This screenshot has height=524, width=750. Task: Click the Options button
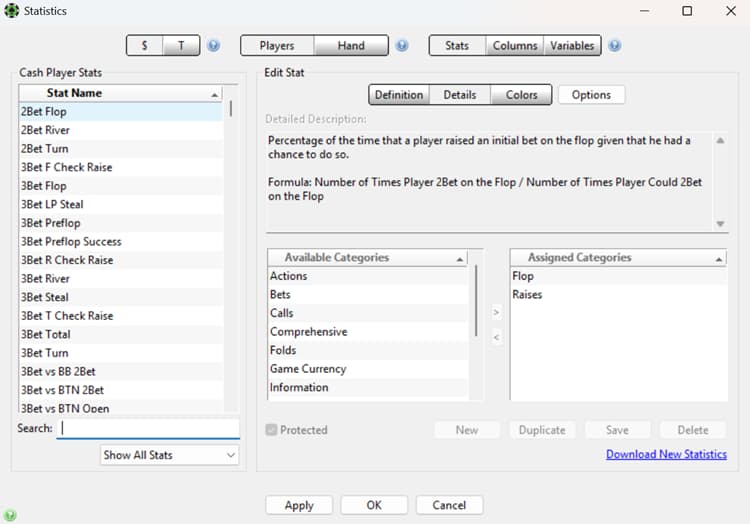pyautogui.click(x=591, y=95)
